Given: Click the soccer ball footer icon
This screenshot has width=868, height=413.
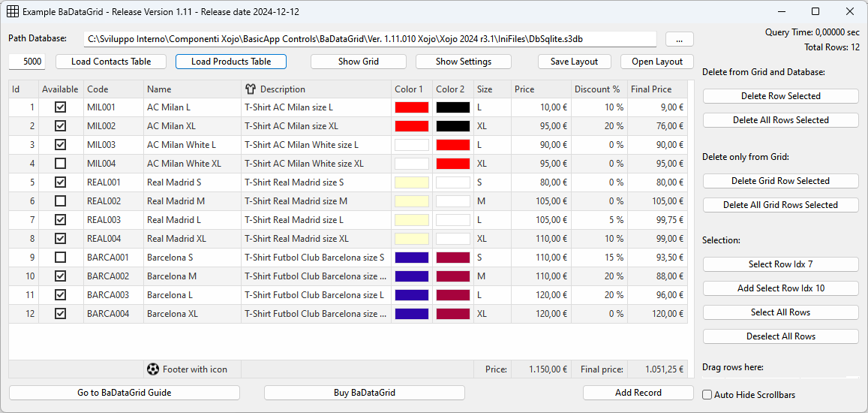Looking at the screenshot, I should (x=153, y=369).
